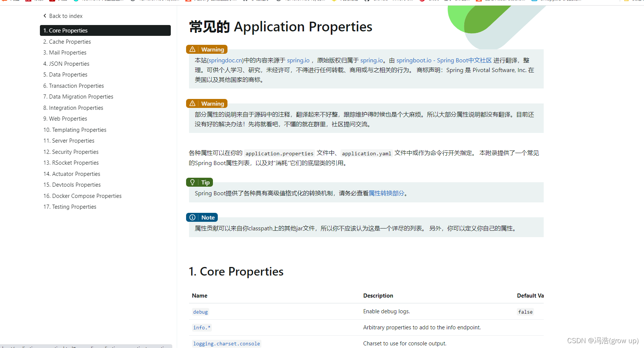644x348 pixels.
Task: Click the false default value cell
Action: [525, 312]
